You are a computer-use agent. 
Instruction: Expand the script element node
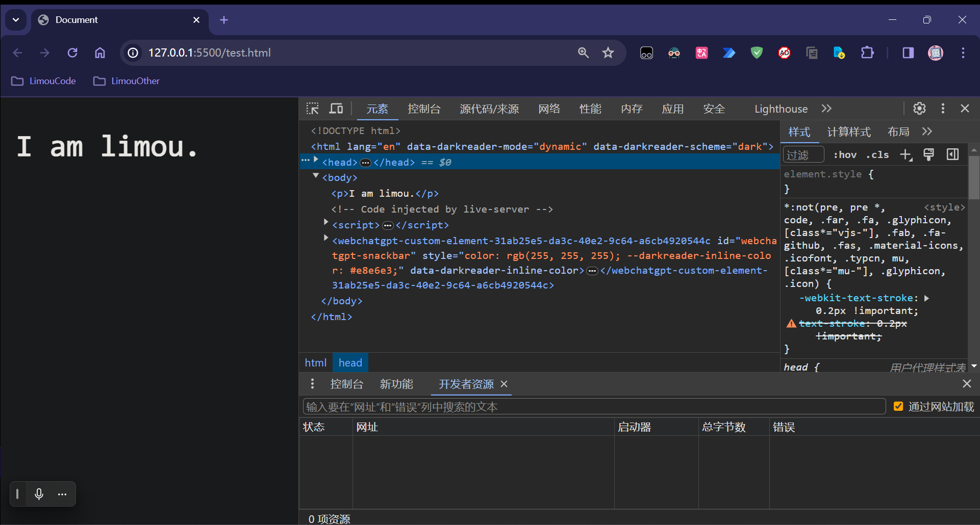326,222
